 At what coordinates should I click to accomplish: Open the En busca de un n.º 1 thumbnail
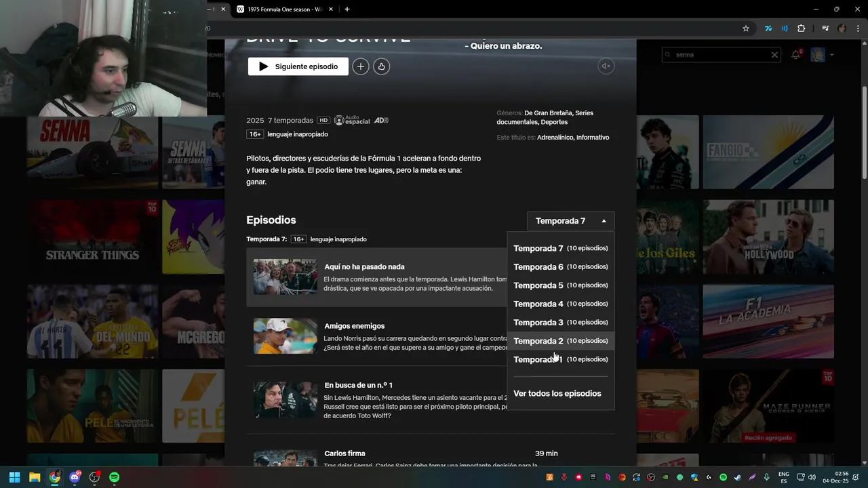point(285,400)
